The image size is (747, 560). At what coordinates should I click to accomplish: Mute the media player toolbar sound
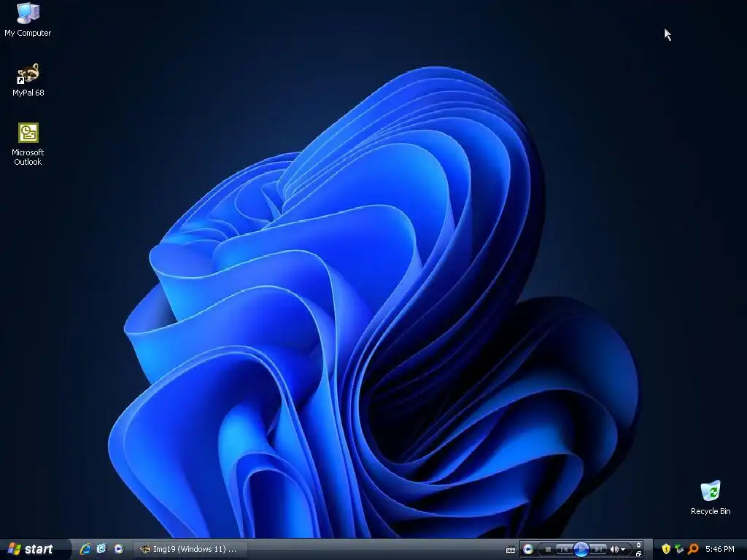pyautogui.click(x=614, y=549)
